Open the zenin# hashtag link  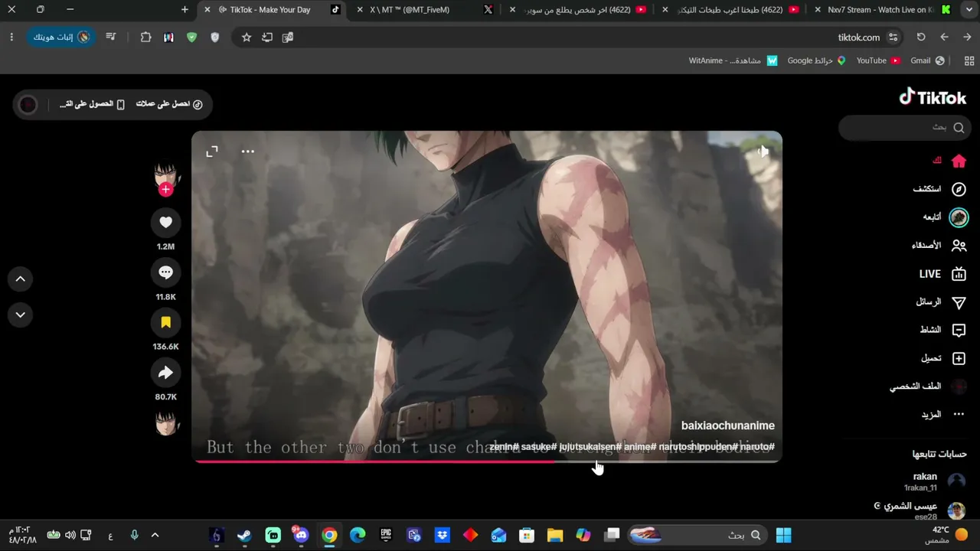coord(502,447)
